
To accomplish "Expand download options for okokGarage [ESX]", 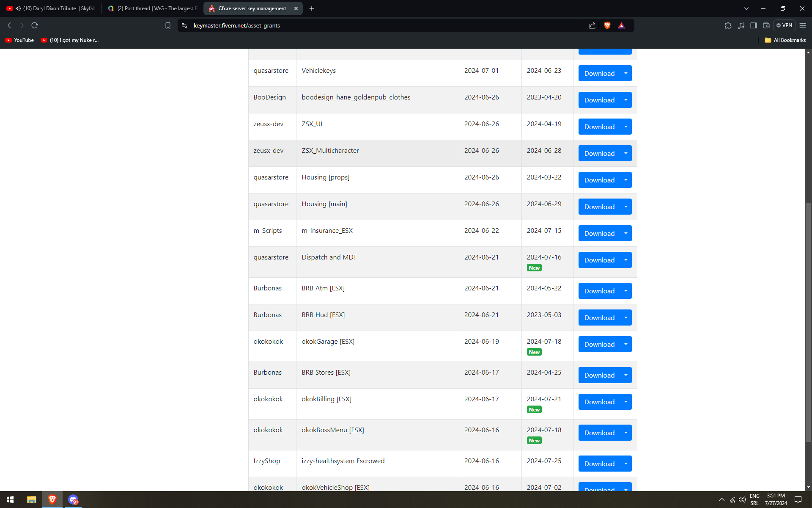I will (x=626, y=344).
